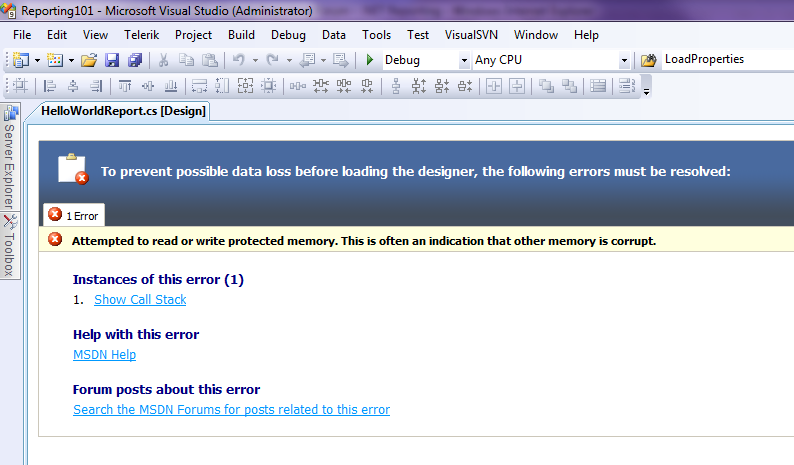This screenshot has width=794, height=465.
Task: Click the Align Centers icon
Action: pos(73,86)
